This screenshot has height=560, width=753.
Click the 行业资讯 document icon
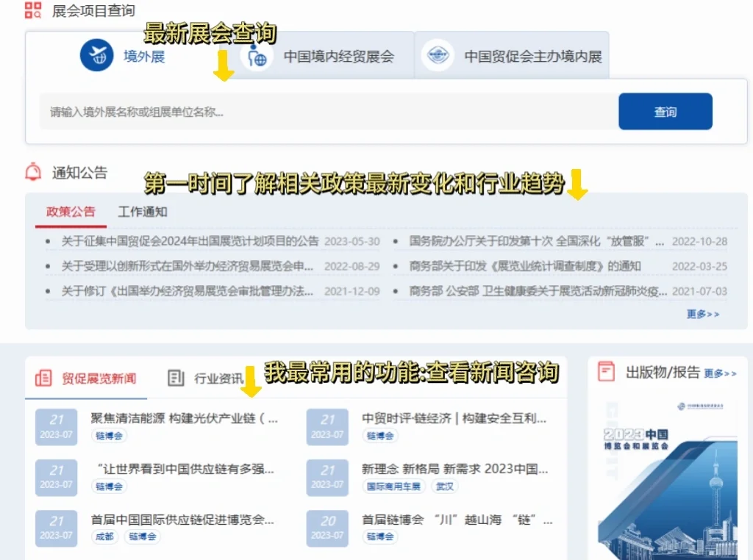[176, 376]
